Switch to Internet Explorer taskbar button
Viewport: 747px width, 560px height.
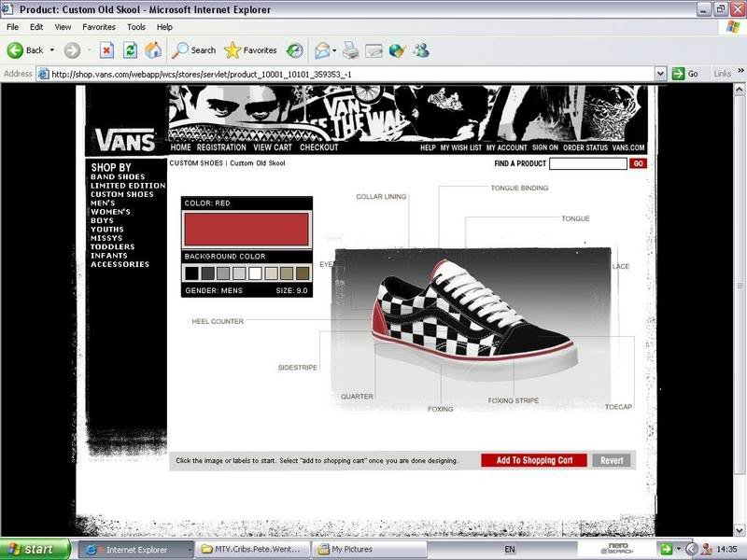point(135,550)
